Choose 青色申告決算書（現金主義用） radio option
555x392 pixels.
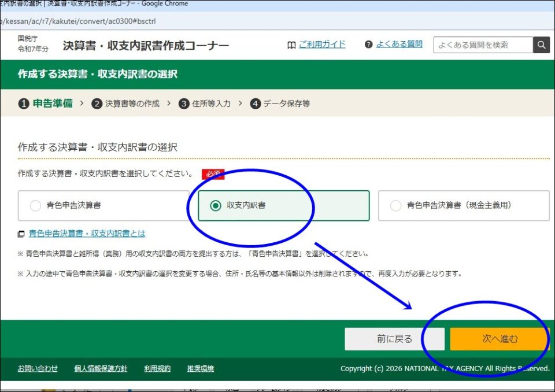coord(396,205)
